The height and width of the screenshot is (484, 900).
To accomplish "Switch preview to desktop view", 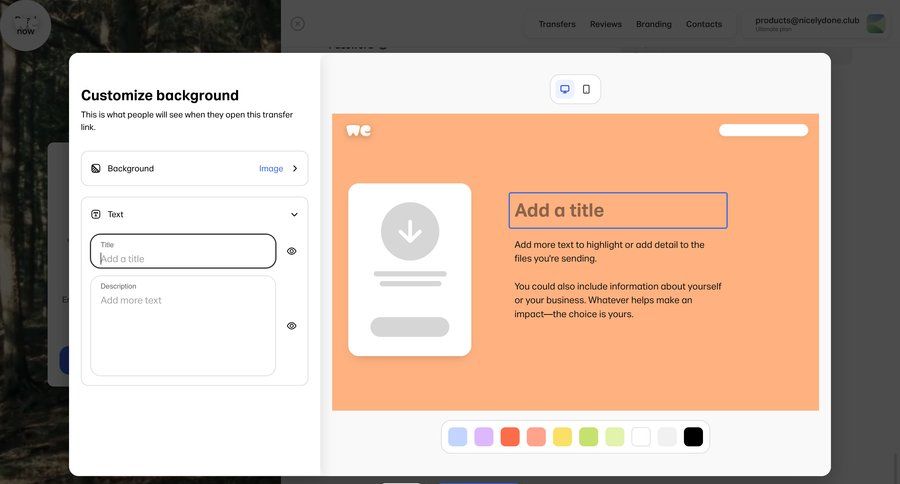I will [565, 89].
